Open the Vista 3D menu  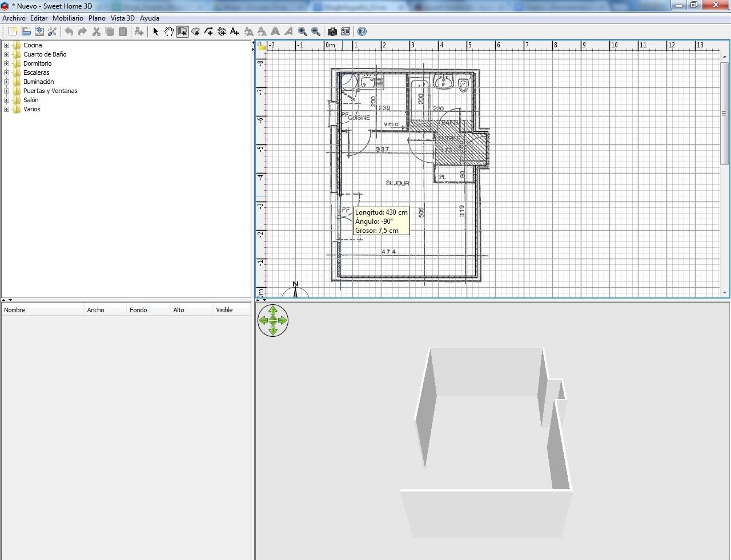click(x=122, y=18)
